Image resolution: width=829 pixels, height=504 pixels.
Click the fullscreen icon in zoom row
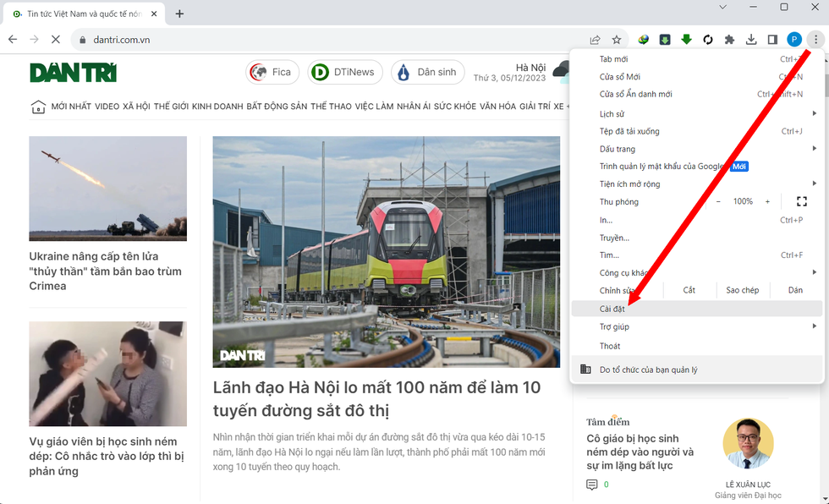coord(802,201)
